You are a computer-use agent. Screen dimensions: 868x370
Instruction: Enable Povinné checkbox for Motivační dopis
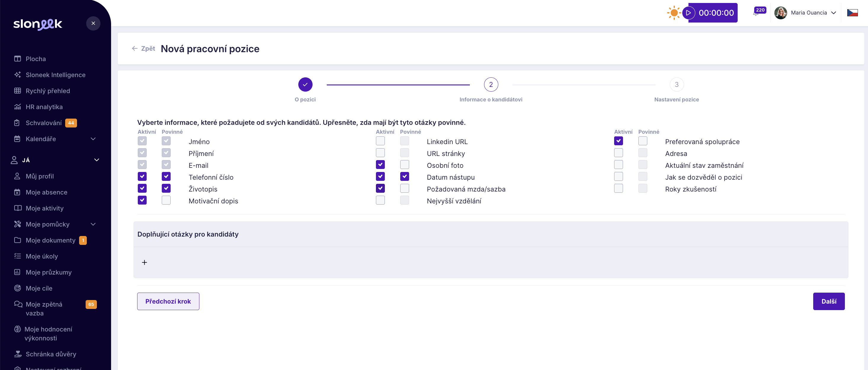[x=166, y=200]
